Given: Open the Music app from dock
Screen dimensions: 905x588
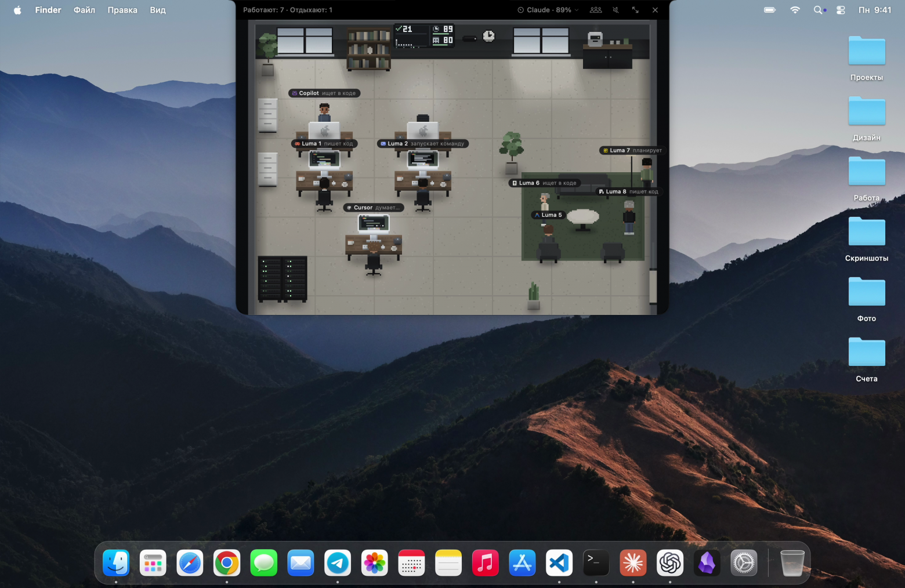Looking at the screenshot, I should (x=486, y=562).
